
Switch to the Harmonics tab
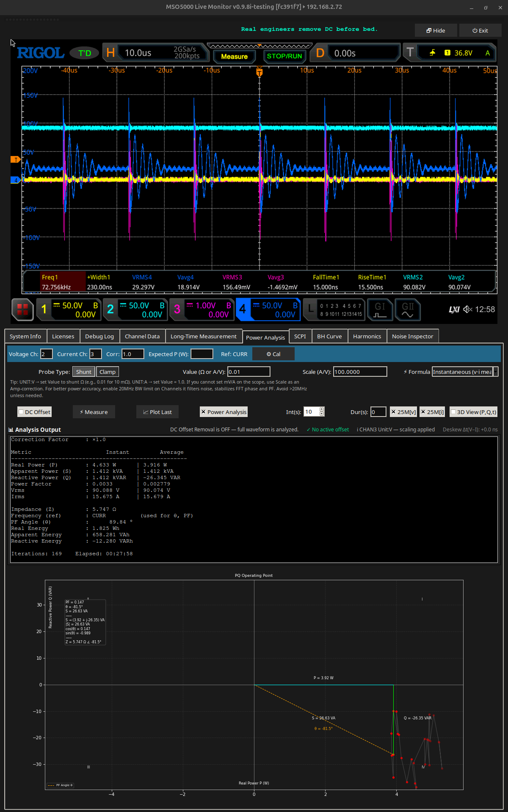[x=367, y=336]
